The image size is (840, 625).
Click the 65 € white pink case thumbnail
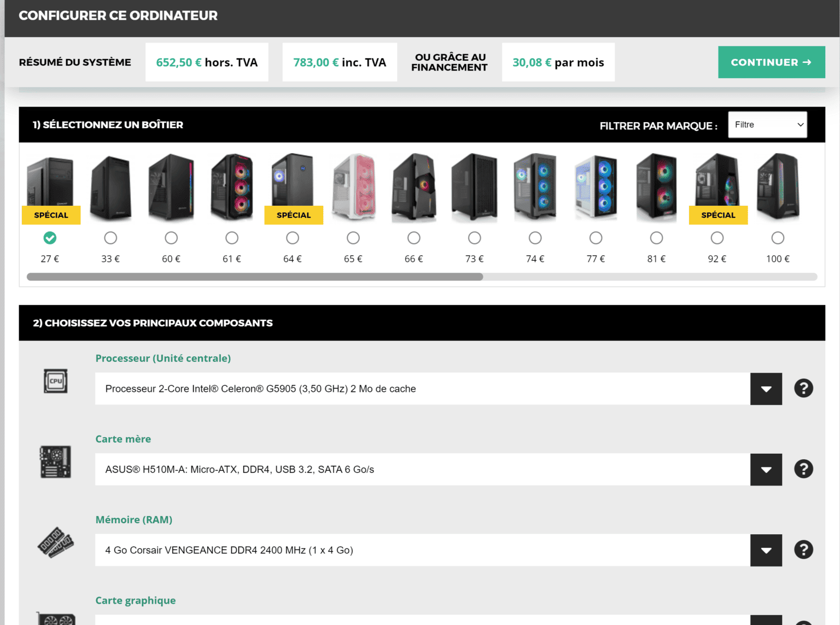[354, 187]
